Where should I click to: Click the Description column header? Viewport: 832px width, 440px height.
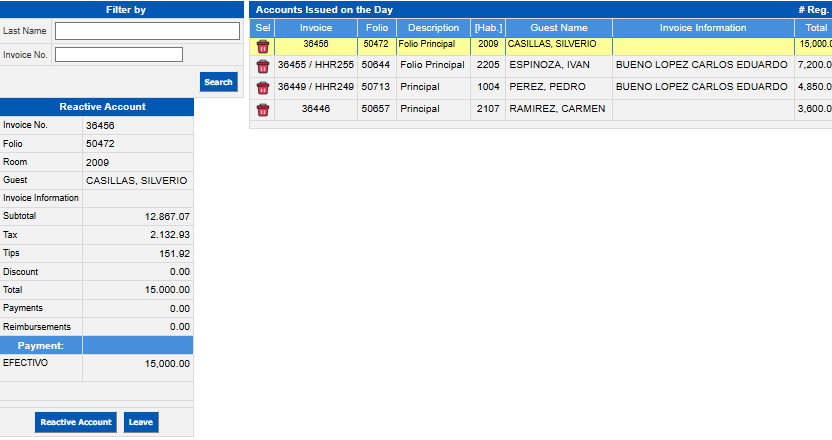[433, 28]
